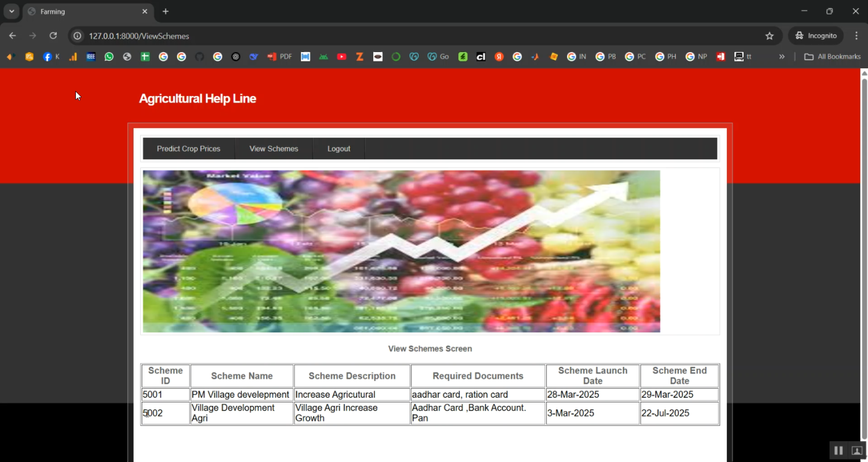Open the Google bookmark labeled PH
Screen dimensions: 868x462
tap(665, 57)
